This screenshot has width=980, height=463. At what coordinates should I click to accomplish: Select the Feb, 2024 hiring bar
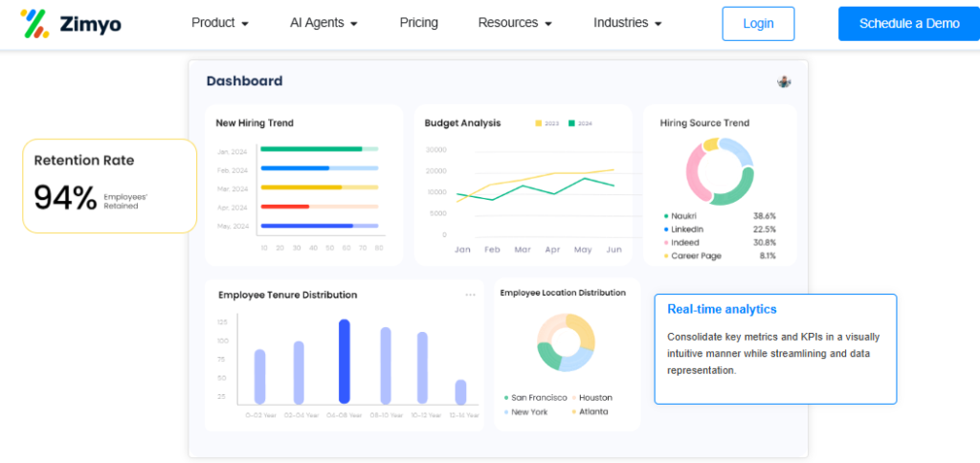320,168
